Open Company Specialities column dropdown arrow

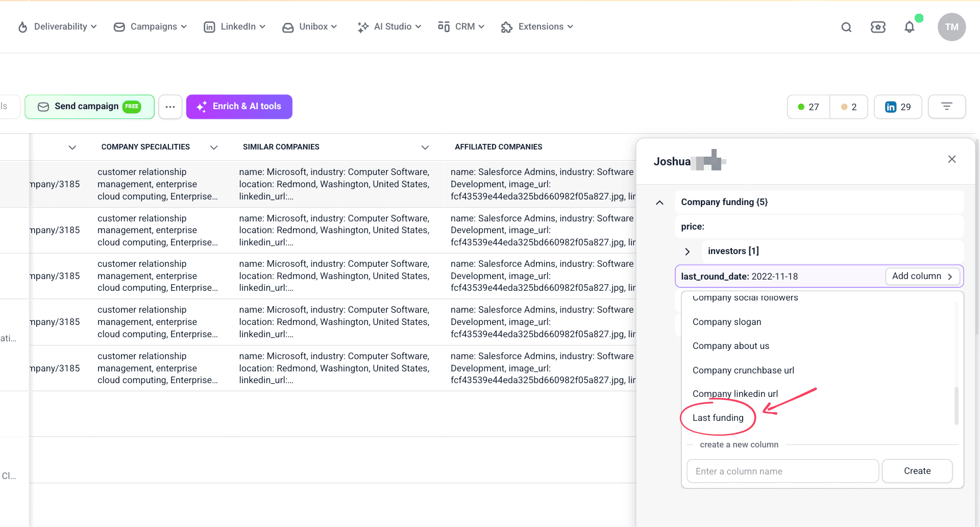(x=214, y=147)
